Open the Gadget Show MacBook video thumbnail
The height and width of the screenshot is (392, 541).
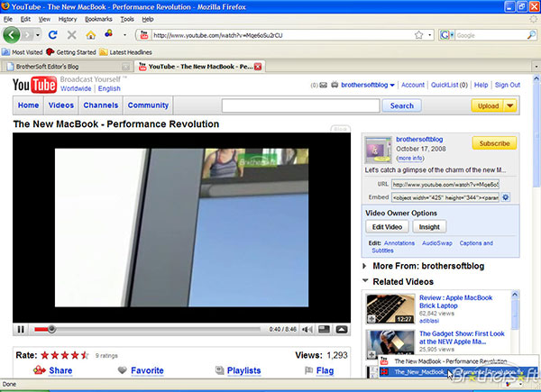[390, 344]
